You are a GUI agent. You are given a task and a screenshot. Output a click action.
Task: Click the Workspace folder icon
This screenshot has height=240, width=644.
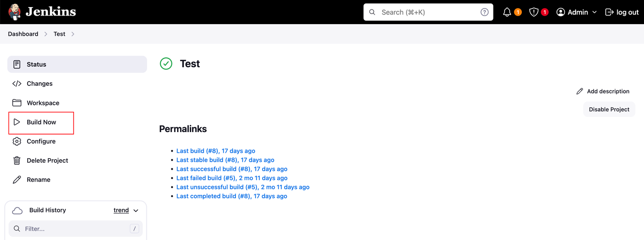17,103
